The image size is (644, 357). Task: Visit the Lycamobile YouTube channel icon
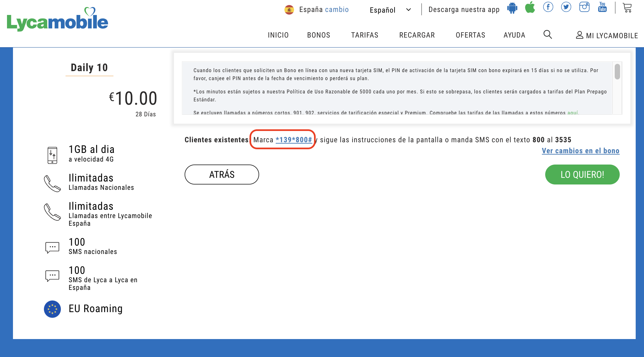click(x=602, y=7)
